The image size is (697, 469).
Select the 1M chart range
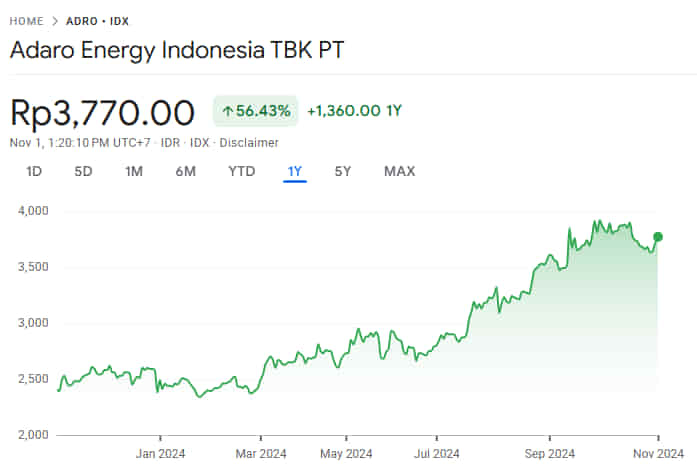(x=133, y=171)
